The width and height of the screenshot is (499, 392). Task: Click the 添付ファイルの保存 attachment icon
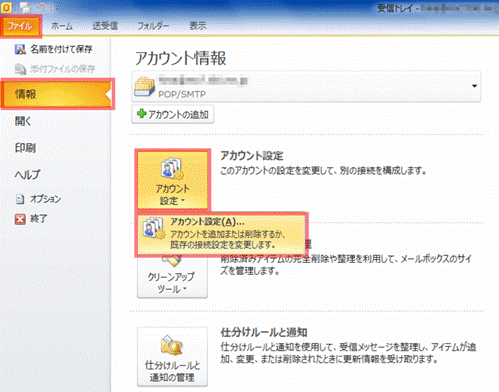(20, 69)
